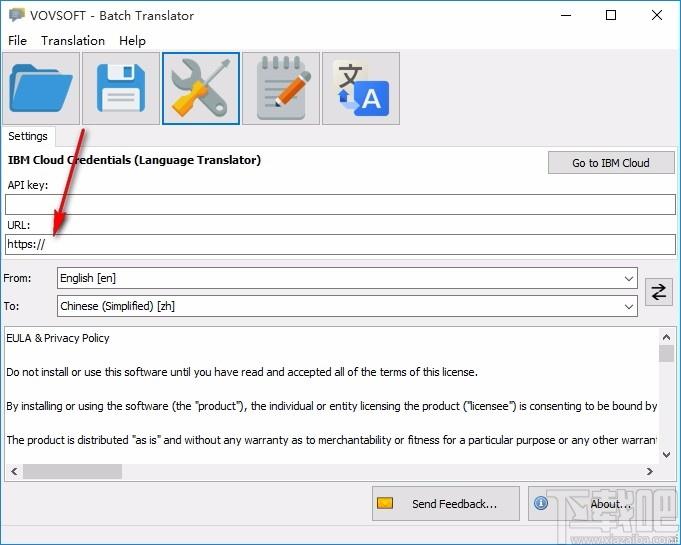Viewport: 681px width, 545px height.
Task: Click the text area scroll up arrow
Action: click(x=666, y=337)
